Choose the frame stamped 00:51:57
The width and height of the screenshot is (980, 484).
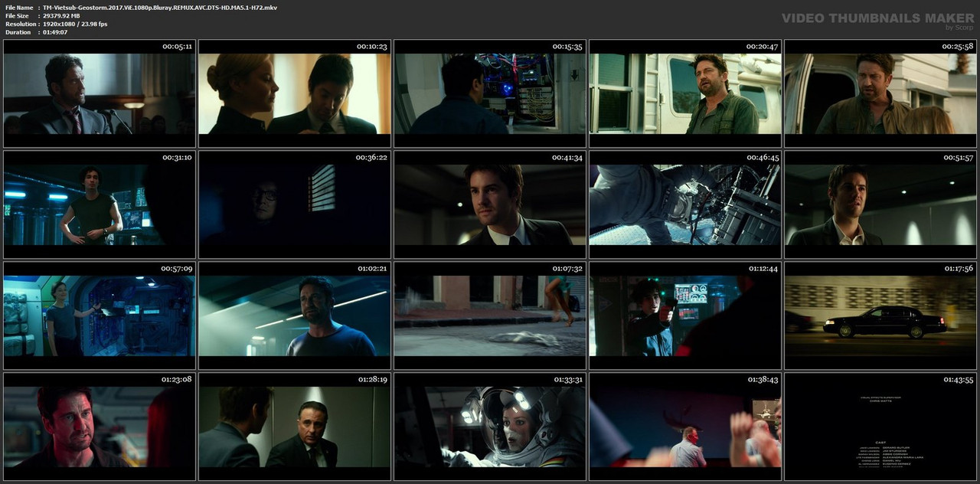click(x=880, y=204)
